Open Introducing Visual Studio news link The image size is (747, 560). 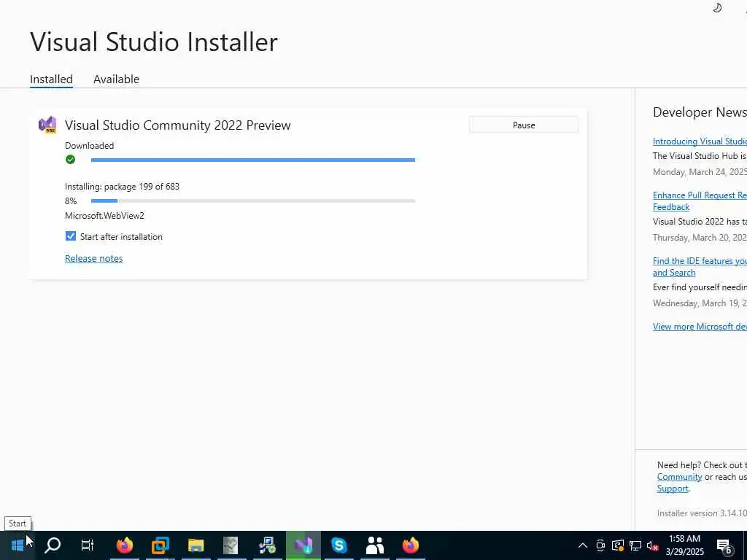pyautogui.click(x=700, y=141)
